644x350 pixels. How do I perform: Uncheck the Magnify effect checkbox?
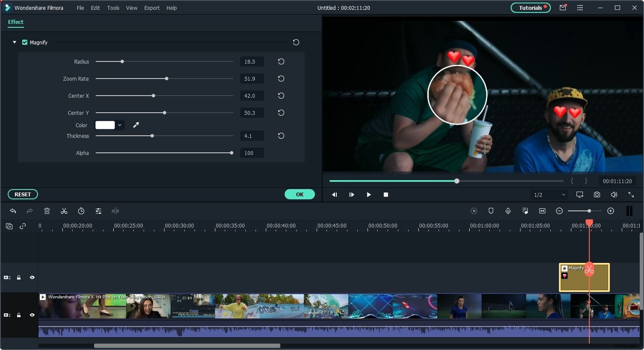(x=25, y=42)
